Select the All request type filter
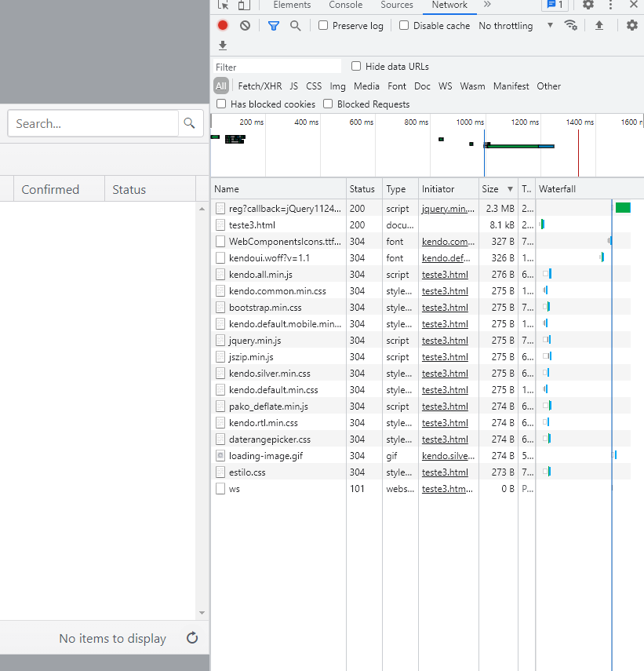 [221, 86]
